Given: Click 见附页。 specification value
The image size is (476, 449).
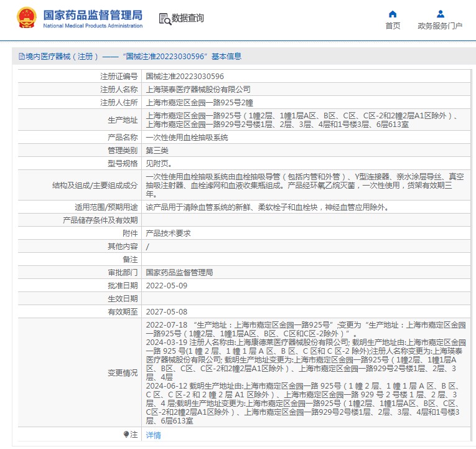Looking at the screenshot, I should (x=159, y=163).
